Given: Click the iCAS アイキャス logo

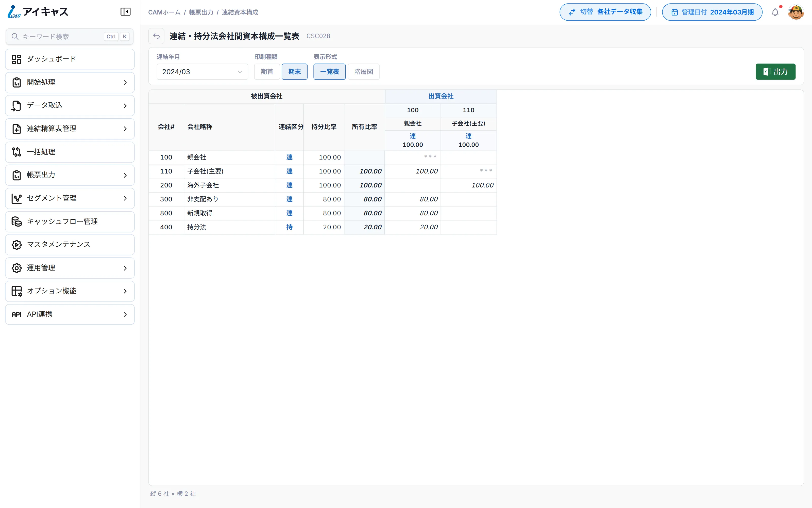Looking at the screenshot, I should [38, 12].
